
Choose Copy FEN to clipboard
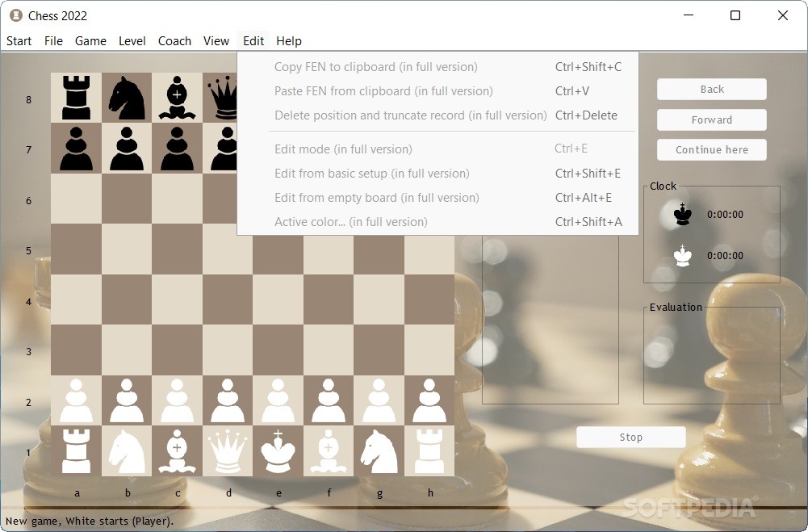click(x=437, y=67)
